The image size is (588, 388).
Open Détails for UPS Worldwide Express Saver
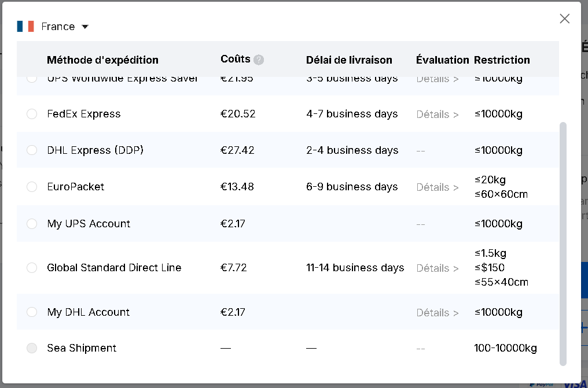[438, 79]
